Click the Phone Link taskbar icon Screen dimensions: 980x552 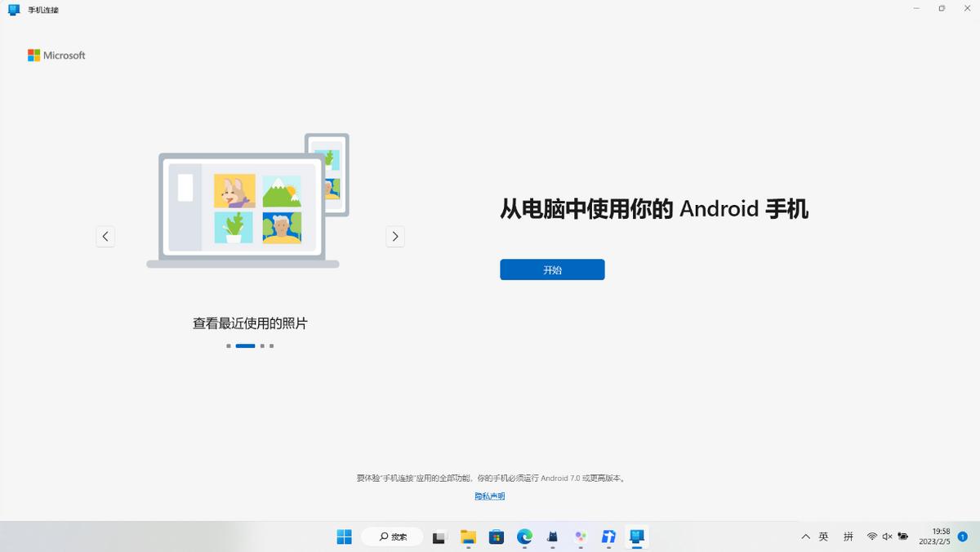(637, 536)
